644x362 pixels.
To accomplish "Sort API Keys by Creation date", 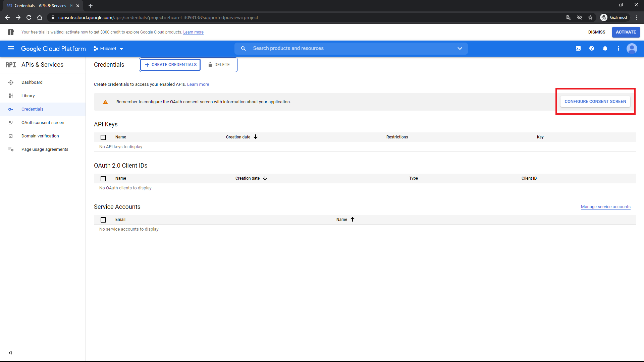I will [x=241, y=137].
